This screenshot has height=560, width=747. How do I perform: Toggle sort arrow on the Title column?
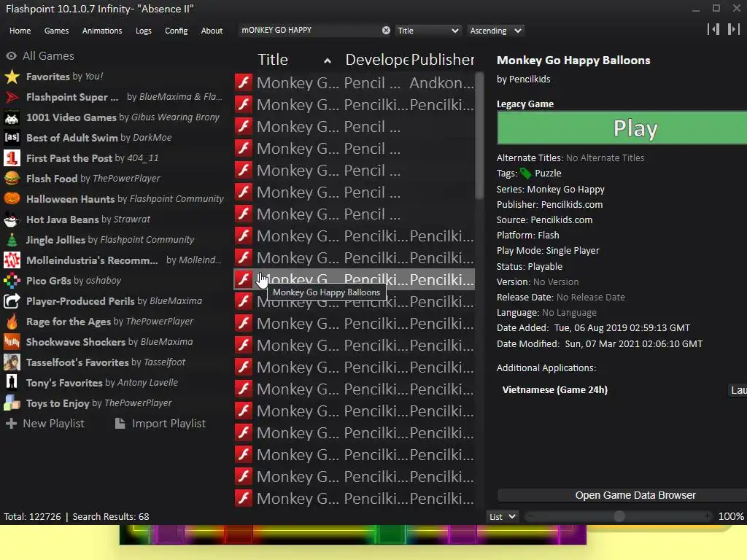click(328, 61)
